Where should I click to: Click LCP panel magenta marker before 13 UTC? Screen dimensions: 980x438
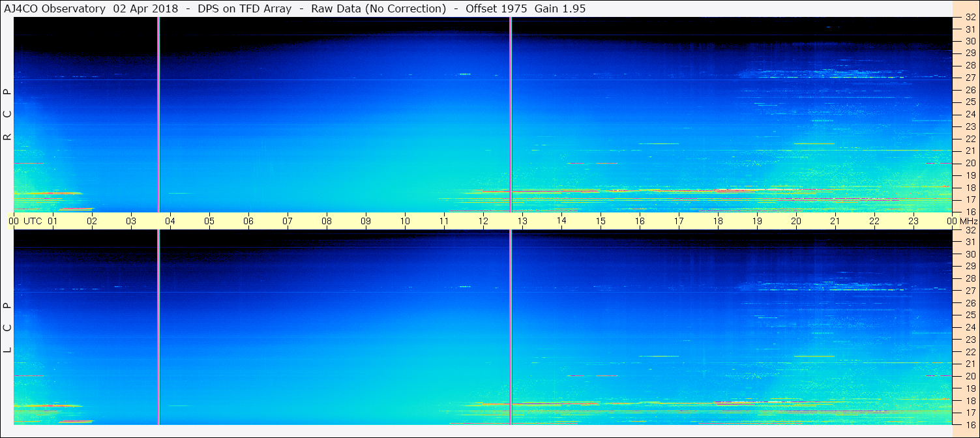tap(511, 327)
